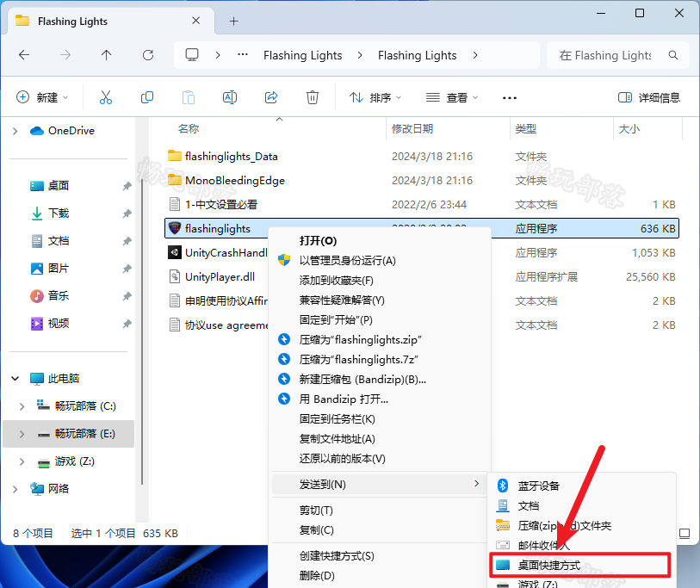Collapse the This PC (此电脑) node
Image resolution: width=700 pixels, height=588 pixels.
tap(15, 379)
